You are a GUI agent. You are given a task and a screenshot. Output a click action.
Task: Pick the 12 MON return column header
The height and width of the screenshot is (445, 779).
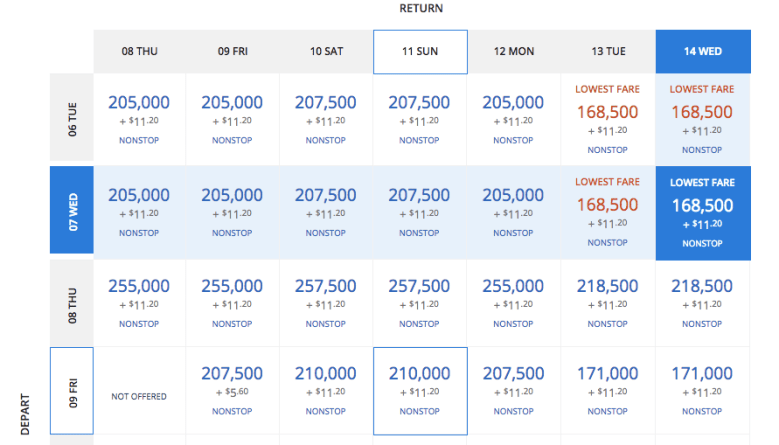coord(513,51)
